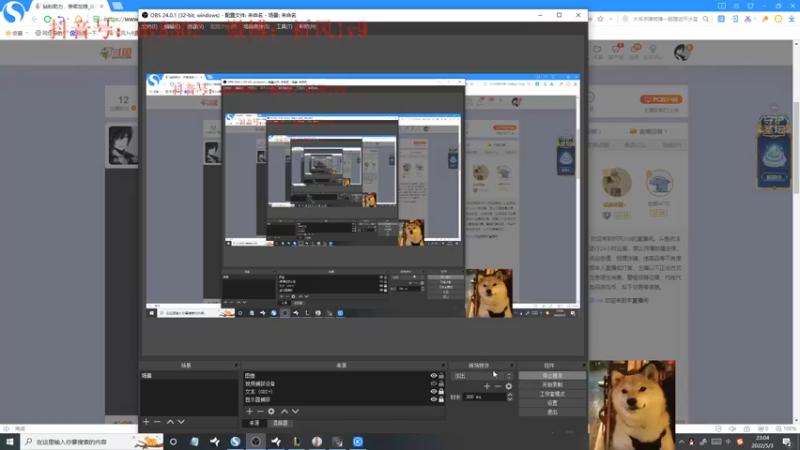Open the OBS 查看(V) menu

click(x=195, y=27)
